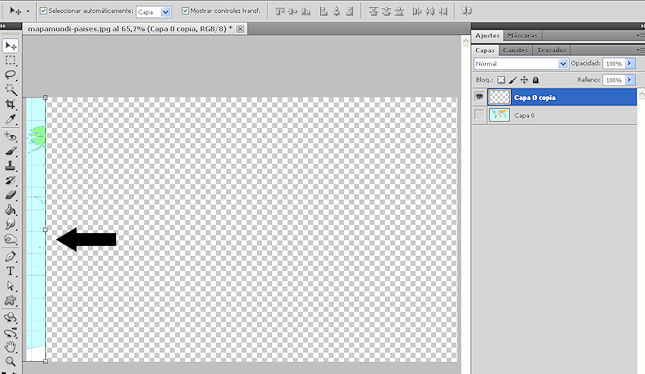645x374 pixels.
Task: Select the Paint Bucket tool
Action: pos(10,210)
